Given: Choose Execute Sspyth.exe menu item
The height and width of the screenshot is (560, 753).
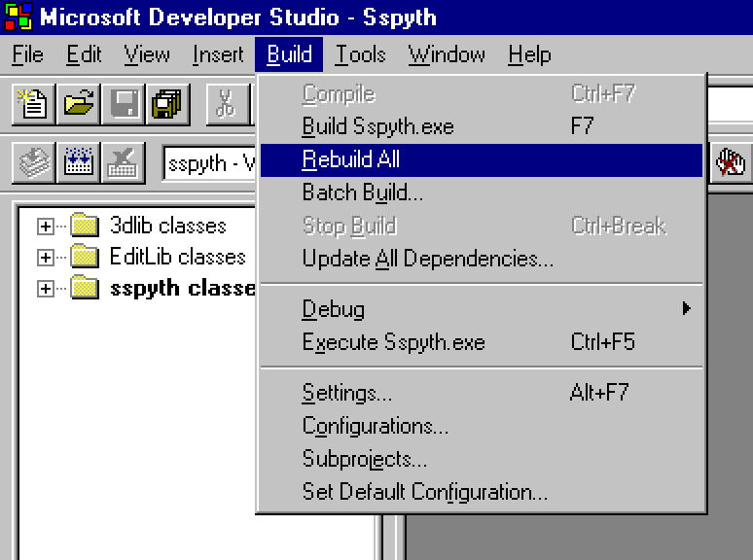Looking at the screenshot, I should pyautogui.click(x=482, y=342).
